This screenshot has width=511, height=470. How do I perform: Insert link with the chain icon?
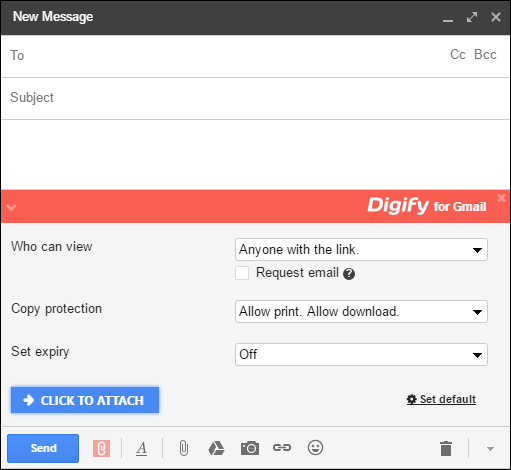[x=282, y=447]
